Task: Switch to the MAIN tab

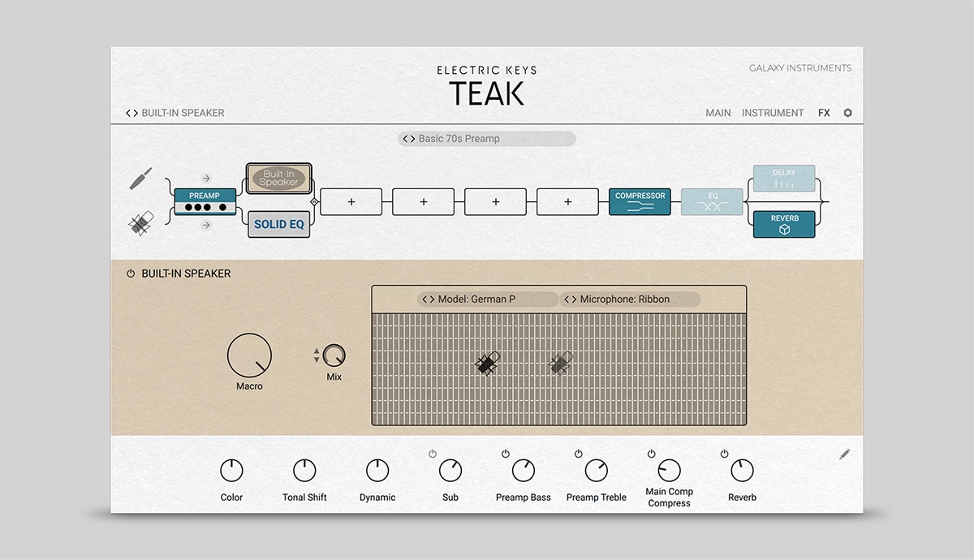Action: [718, 113]
